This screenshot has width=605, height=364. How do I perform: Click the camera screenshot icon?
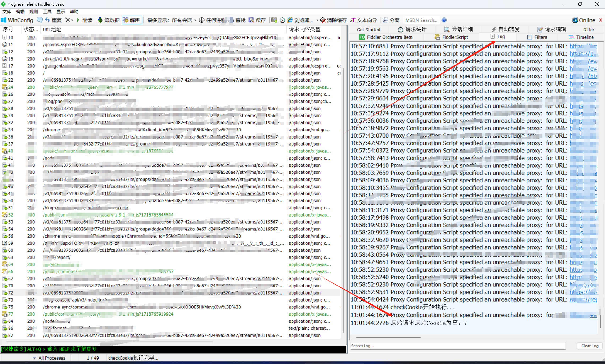[x=274, y=20]
